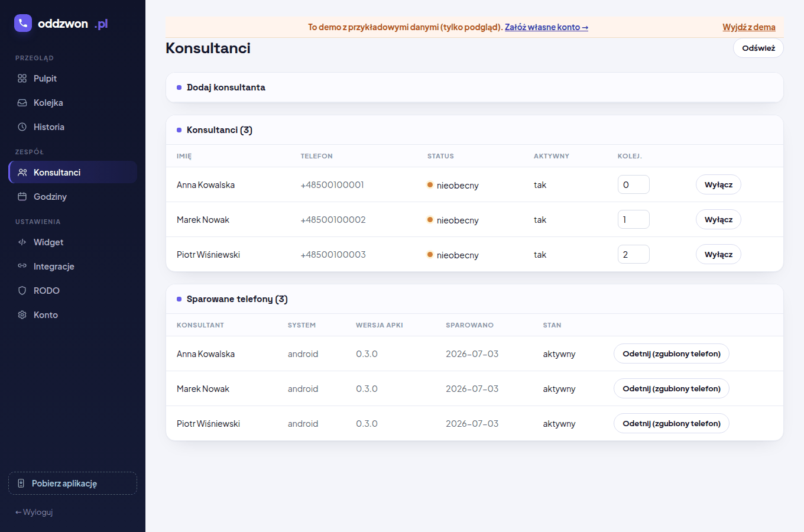Click the Widget code brackets icon
This screenshot has width=804, height=532.
[x=22, y=242]
